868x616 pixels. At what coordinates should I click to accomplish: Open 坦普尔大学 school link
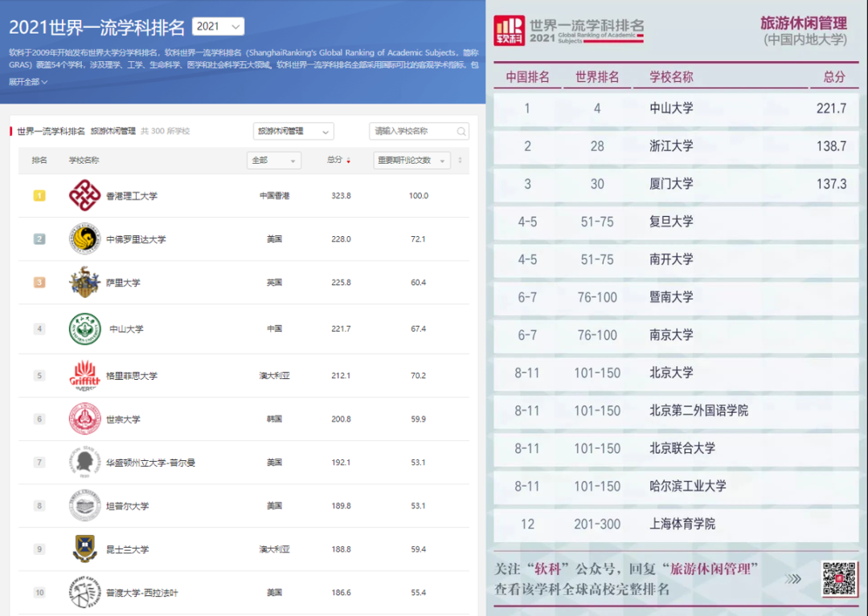(127, 507)
